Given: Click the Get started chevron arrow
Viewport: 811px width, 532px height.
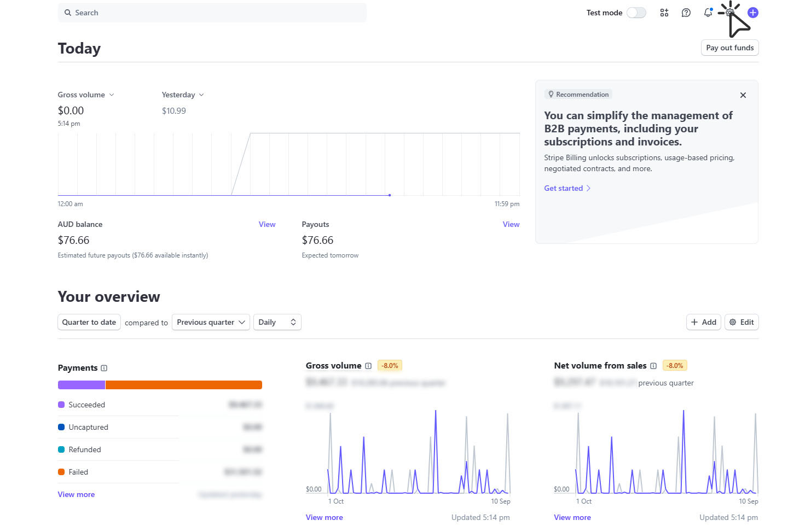Looking at the screenshot, I should tap(588, 188).
